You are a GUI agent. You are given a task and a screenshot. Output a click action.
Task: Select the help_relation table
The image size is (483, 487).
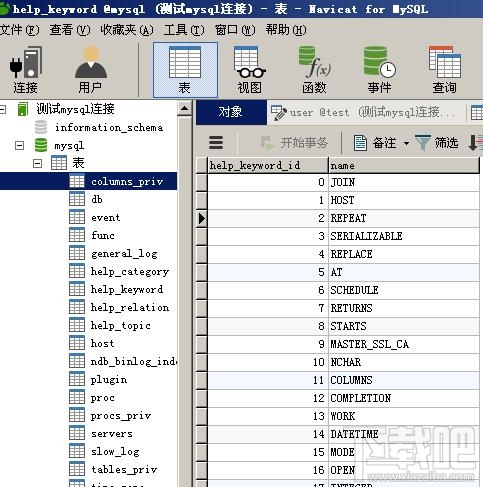130,307
